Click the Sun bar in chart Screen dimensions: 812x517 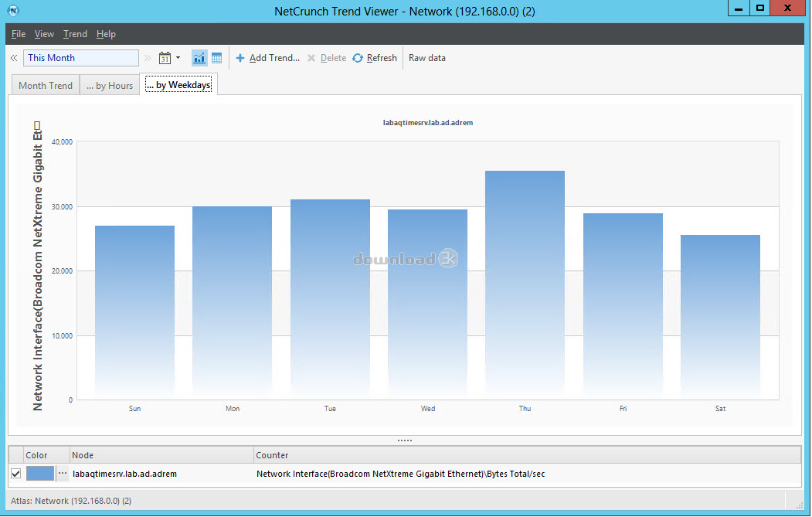click(134, 312)
